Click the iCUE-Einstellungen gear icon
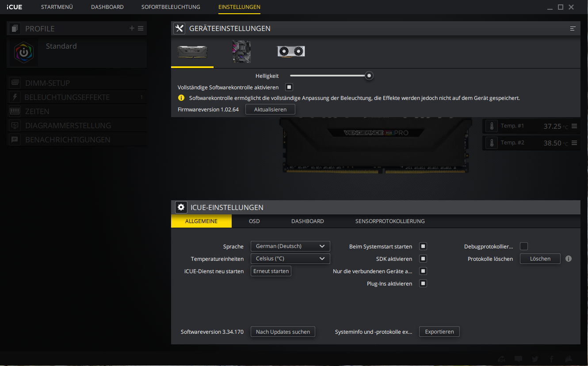Viewport: 588px width, 366px height. 181,207
